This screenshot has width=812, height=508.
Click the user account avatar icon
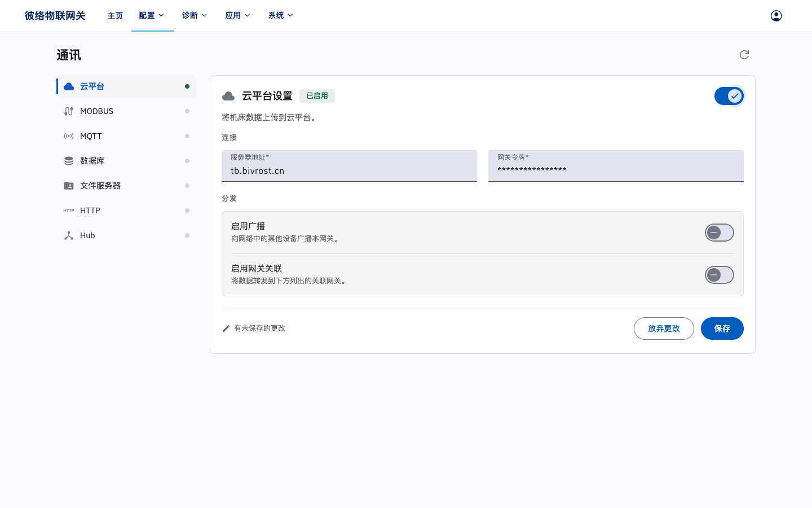click(776, 16)
